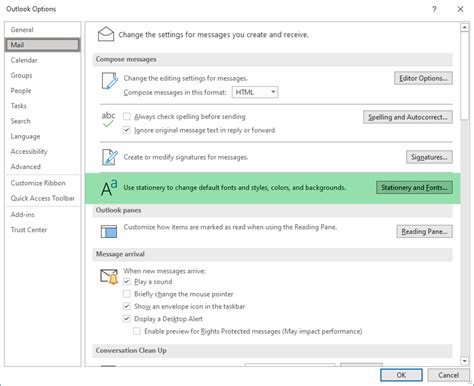
Task: Open the People options category
Action: (x=43, y=91)
